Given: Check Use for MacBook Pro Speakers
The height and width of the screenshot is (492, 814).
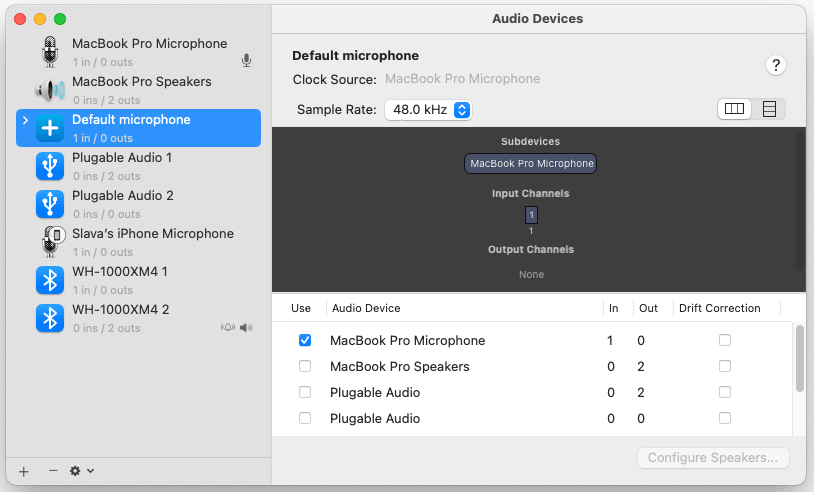Looking at the screenshot, I should pos(305,366).
